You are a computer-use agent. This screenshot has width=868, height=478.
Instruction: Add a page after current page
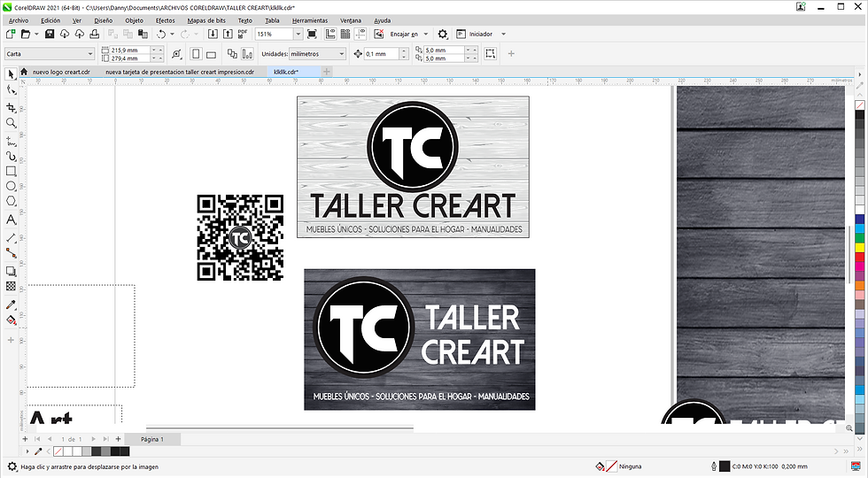(x=118, y=439)
